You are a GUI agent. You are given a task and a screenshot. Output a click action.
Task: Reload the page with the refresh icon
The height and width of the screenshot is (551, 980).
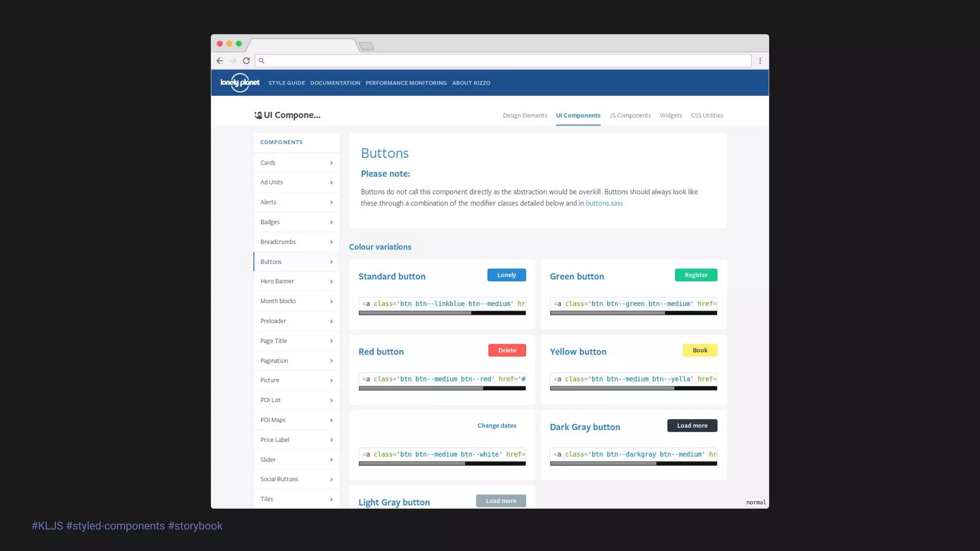point(246,61)
